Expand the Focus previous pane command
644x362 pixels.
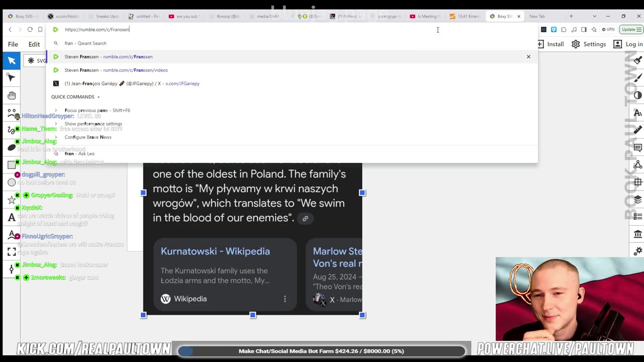coord(56,110)
